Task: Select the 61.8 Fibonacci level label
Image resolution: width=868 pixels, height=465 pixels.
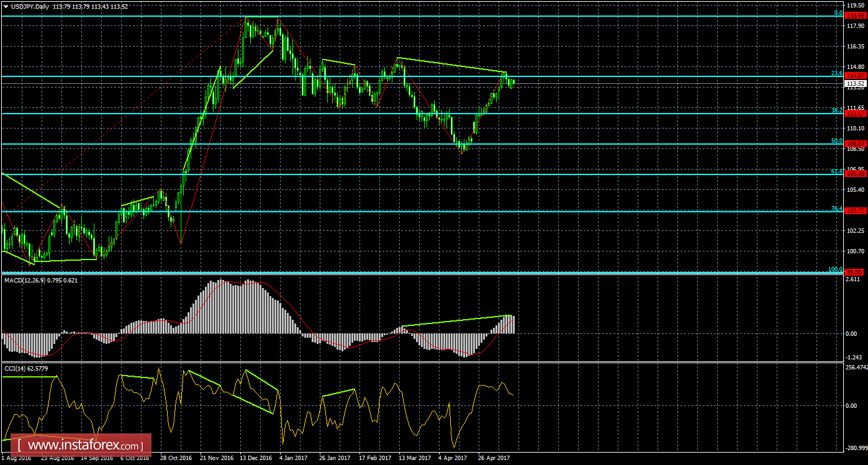Action: tap(836, 171)
